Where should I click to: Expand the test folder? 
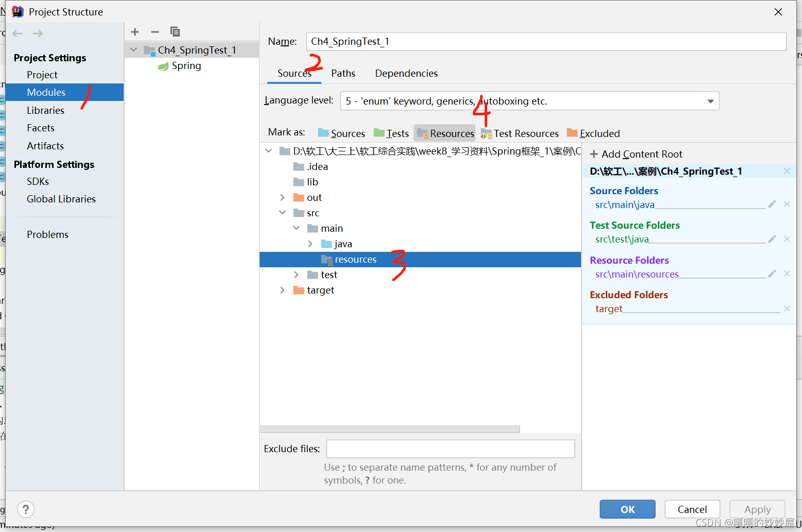(x=296, y=274)
